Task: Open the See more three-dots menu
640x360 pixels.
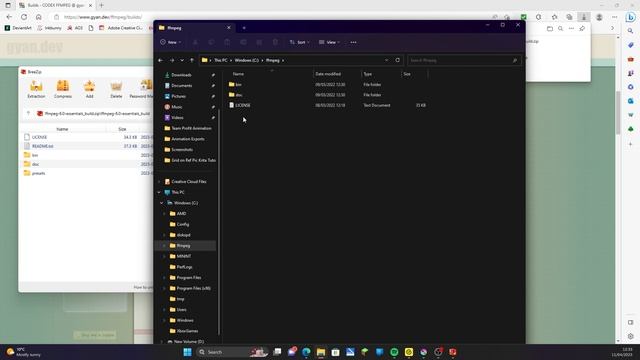Action: (353, 42)
